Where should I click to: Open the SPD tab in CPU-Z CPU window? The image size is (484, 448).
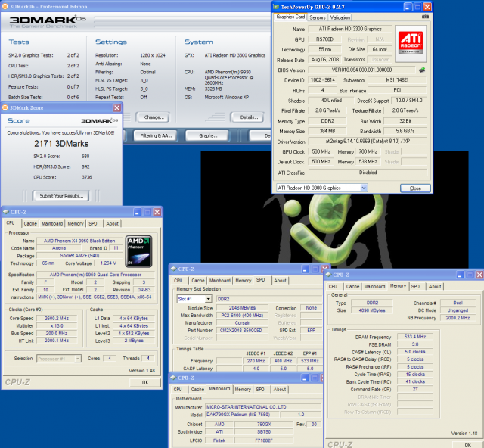tap(93, 223)
